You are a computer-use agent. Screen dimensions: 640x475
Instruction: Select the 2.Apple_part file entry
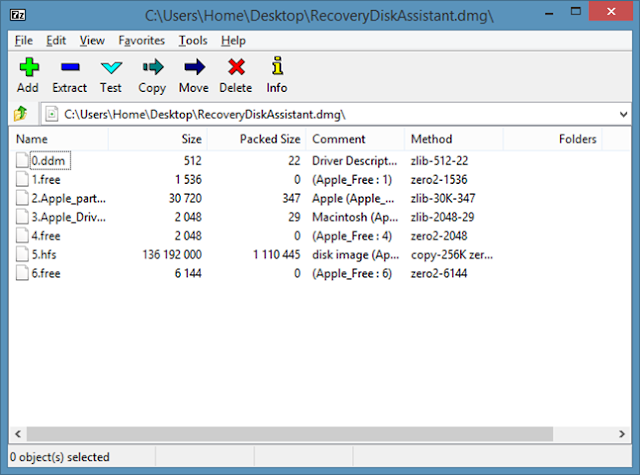[68, 198]
